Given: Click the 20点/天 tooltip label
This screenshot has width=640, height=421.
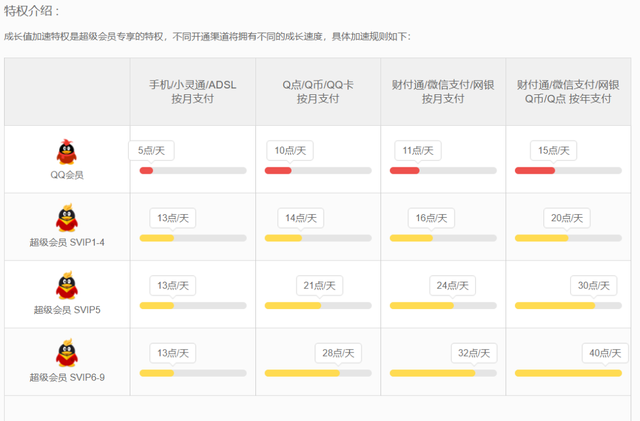Looking at the screenshot, I should (x=567, y=218).
